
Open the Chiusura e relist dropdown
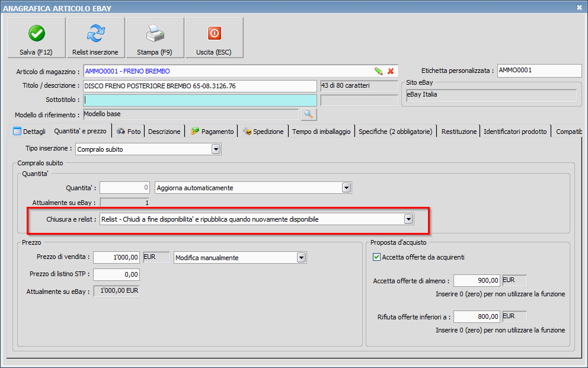[x=408, y=219]
